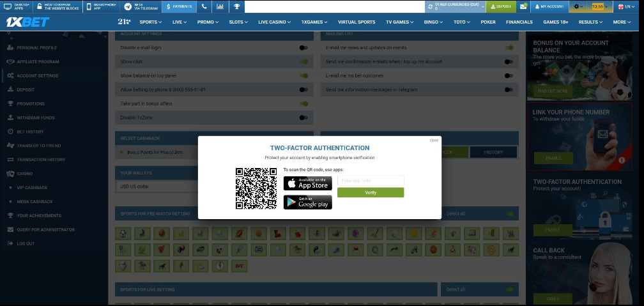
Task: Toggle Disable e-mail login switch
Action: coord(303,48)
